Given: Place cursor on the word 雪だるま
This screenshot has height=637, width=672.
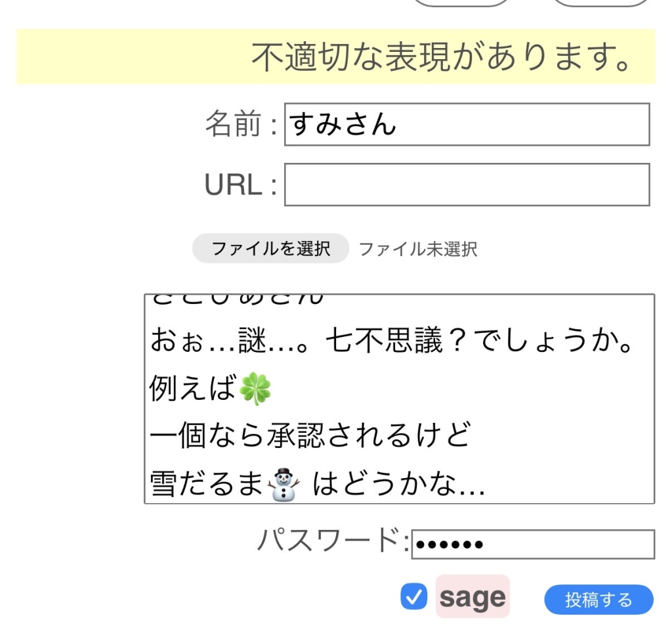Looking at the screenshot, I should [207, 485].
